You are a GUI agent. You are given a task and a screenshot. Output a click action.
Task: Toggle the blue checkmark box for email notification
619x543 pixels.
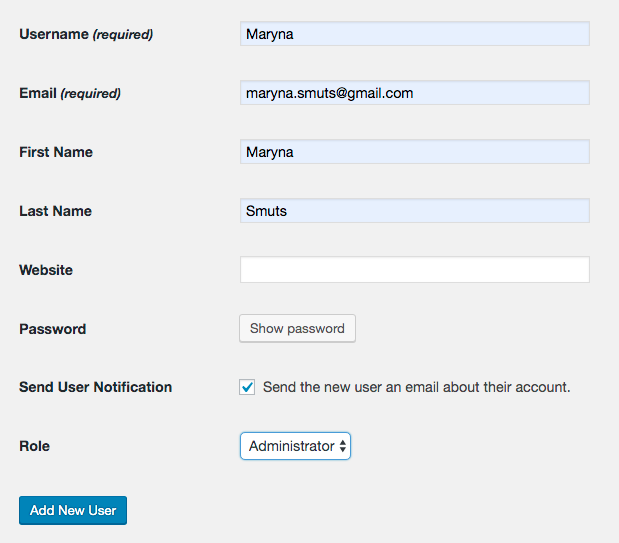point(247,387)
